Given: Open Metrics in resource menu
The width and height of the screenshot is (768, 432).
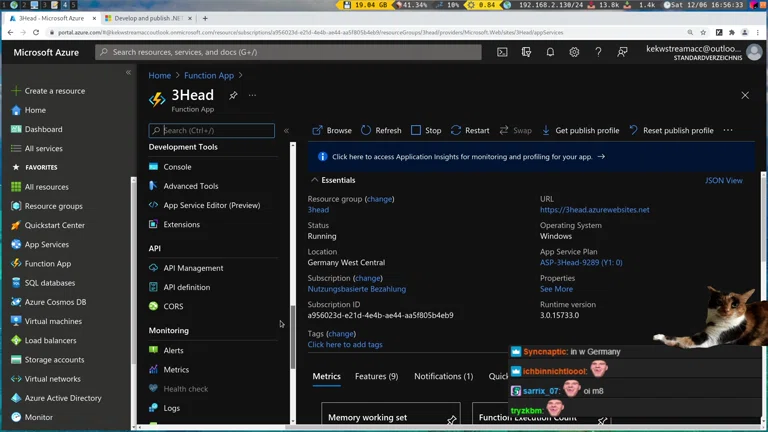Looking at the screenshot, I should tap(176, 370).
